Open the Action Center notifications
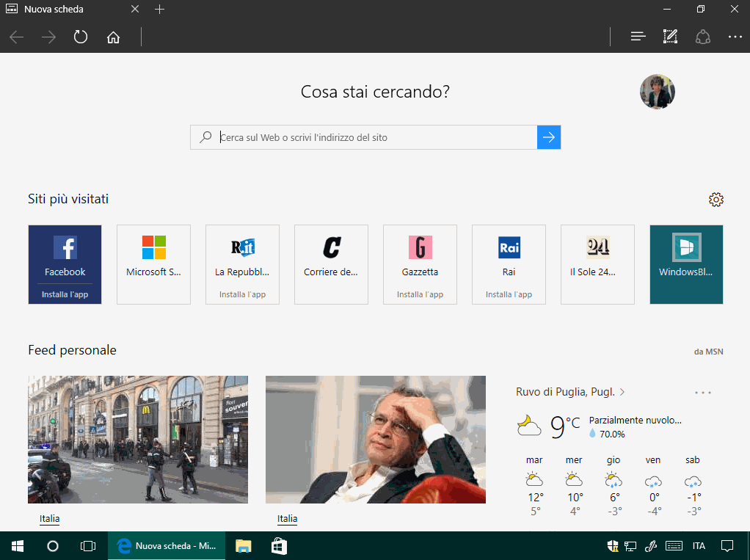Viewport: 750px width, 560px height. tap(727, 545)
